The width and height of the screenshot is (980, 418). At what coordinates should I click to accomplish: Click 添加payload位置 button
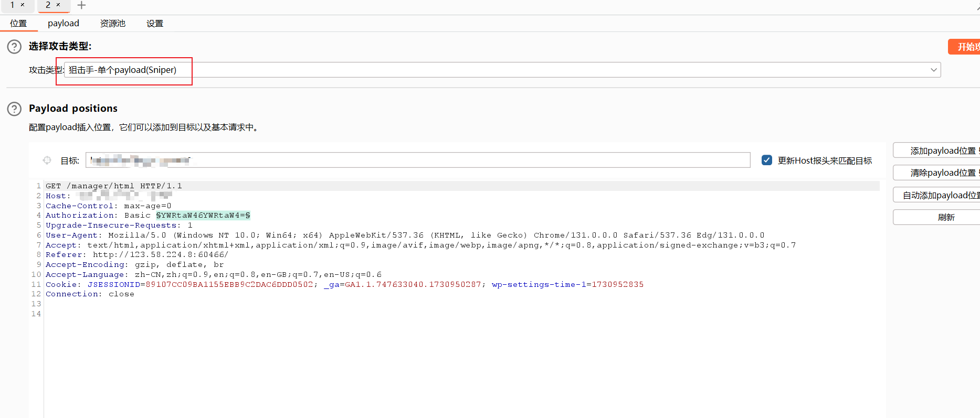pos(936,151)
